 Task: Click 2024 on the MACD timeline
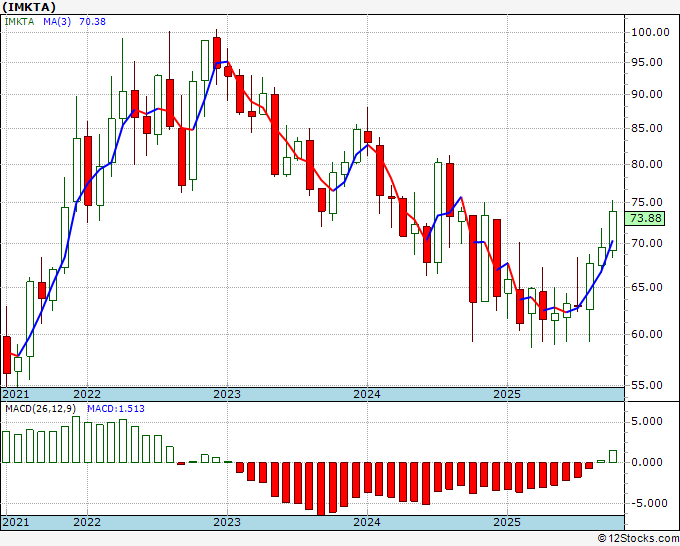point(367,522)
